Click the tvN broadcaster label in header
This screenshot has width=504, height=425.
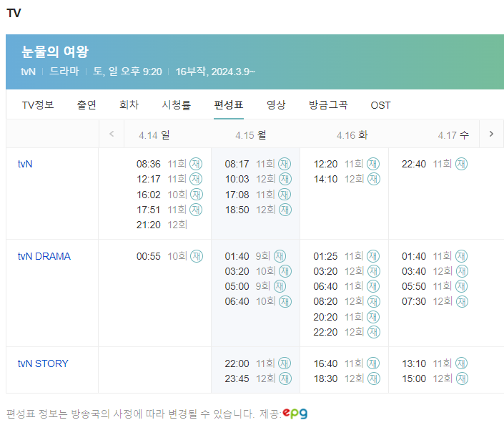click(29, 72)
